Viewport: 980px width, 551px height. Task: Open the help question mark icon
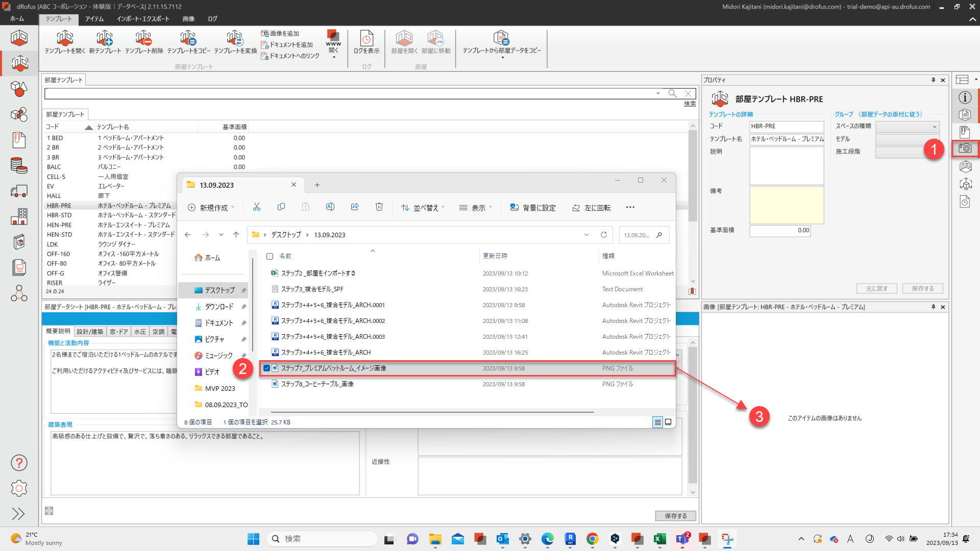click(x=19, y=463)
